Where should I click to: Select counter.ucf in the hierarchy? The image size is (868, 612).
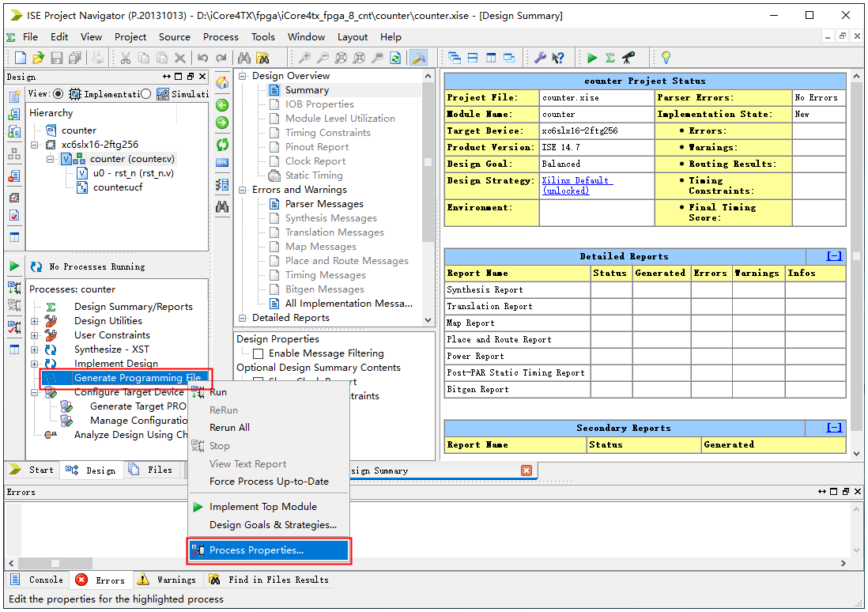(117, 187)
